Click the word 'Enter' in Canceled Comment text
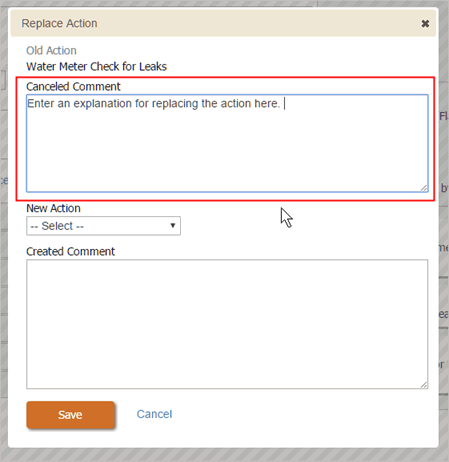The image size is (449, 462). 41,104
